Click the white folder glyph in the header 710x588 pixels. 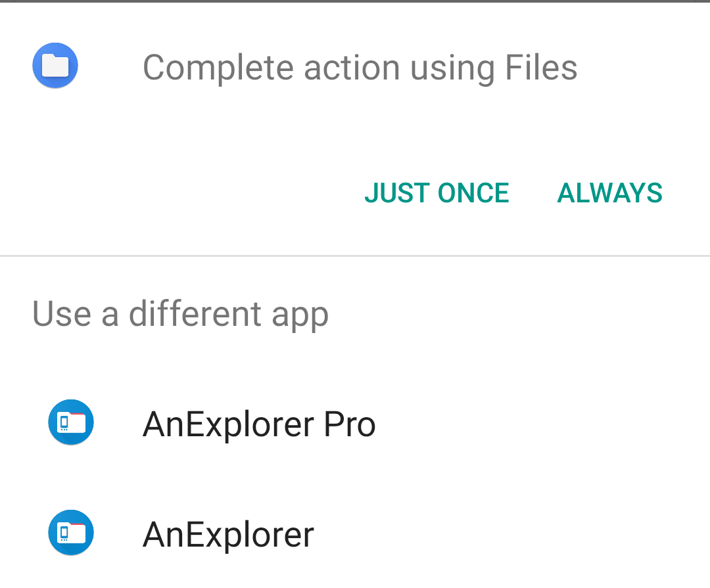pos(55,66)
